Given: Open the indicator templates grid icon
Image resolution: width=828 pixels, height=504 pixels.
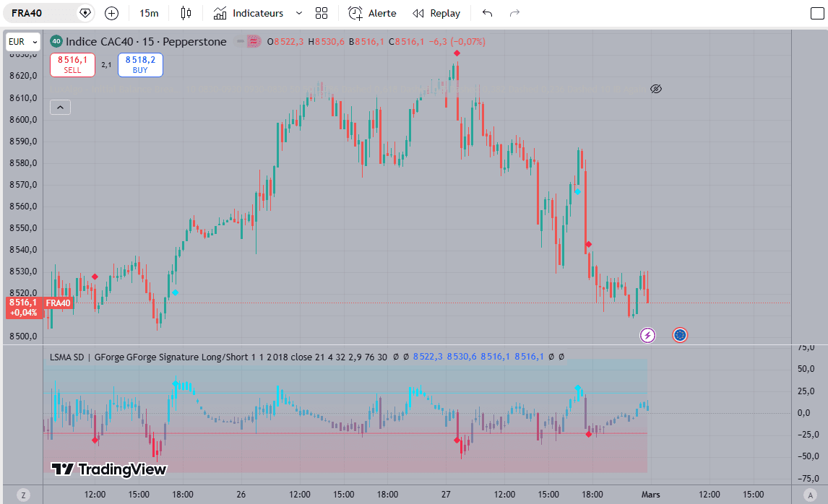Looking at the screenshot, I should coord(322,13).
